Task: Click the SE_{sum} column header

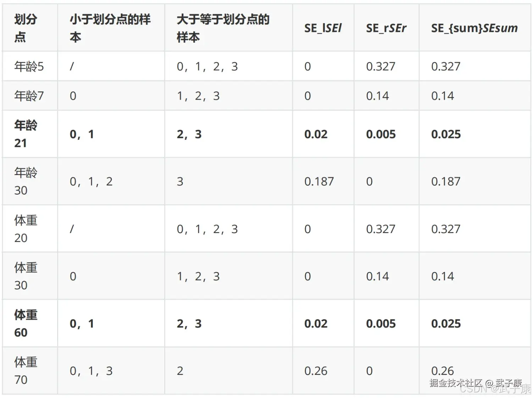Action: [474, 28]
